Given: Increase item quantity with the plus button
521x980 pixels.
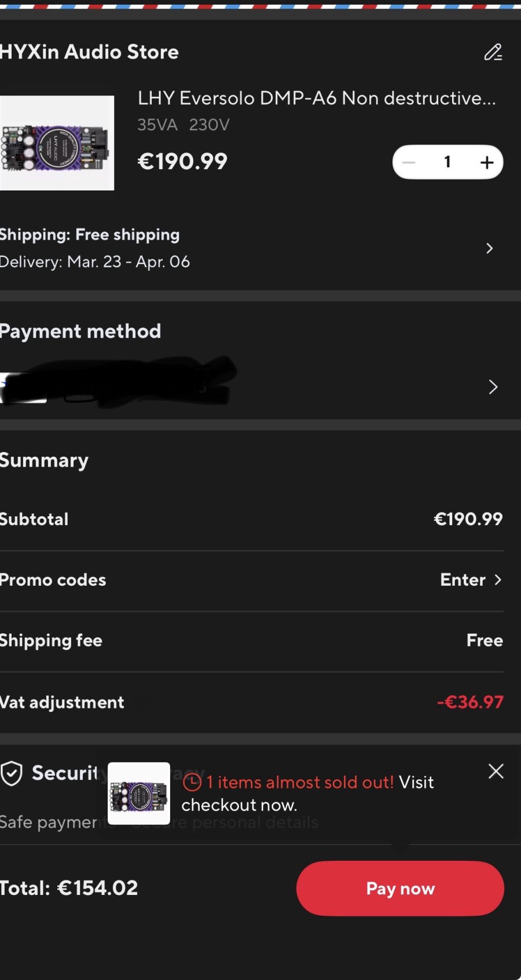Looking at the screenshot, I should click(x=487, y=162).
